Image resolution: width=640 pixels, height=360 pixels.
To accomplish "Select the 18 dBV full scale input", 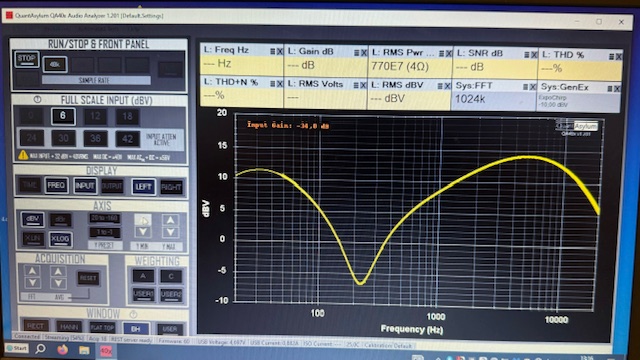I will (127, 117).
